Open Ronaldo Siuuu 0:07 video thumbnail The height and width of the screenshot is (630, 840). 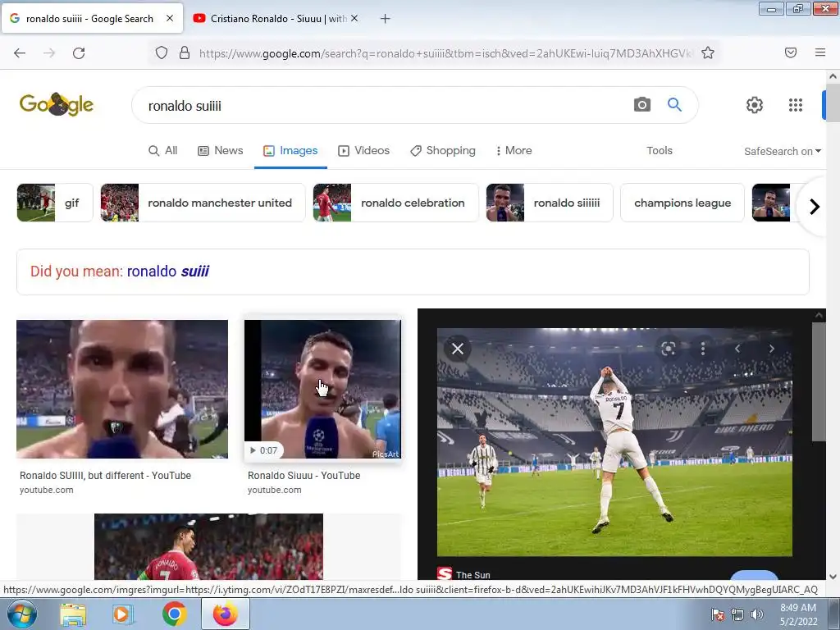[322, 389]
